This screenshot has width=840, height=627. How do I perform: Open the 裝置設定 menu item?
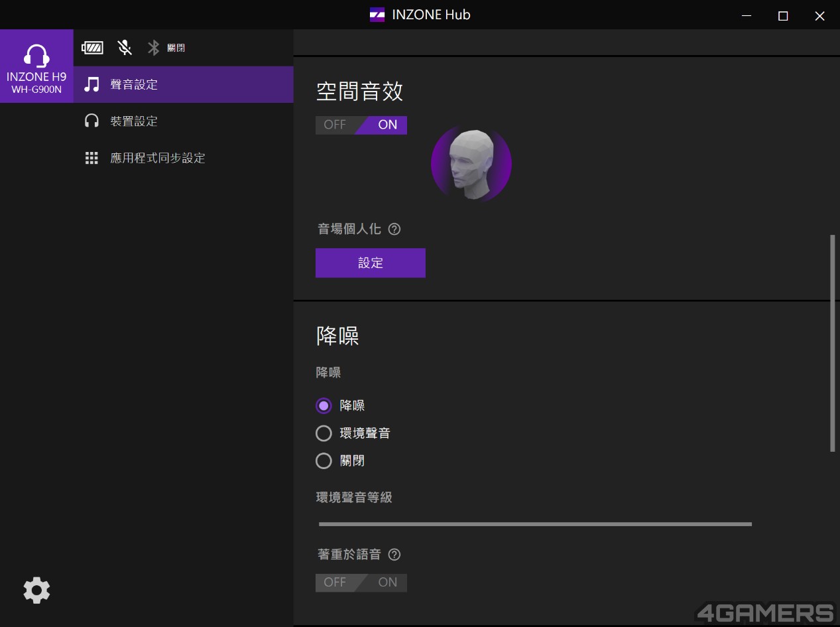pos(184,121)
